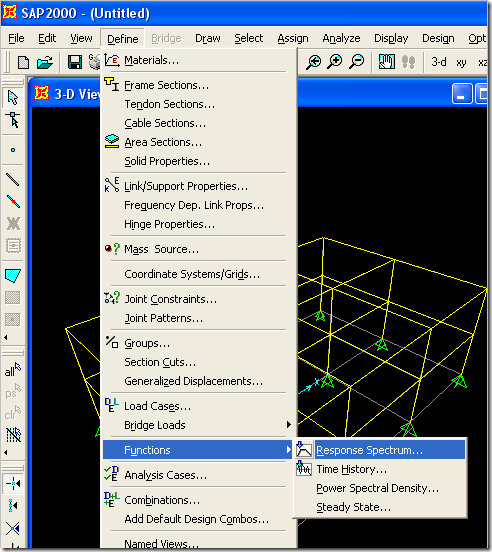492x552 pixels.
Task: Choose Load Cases... menu entry
Action: [199, 406]
